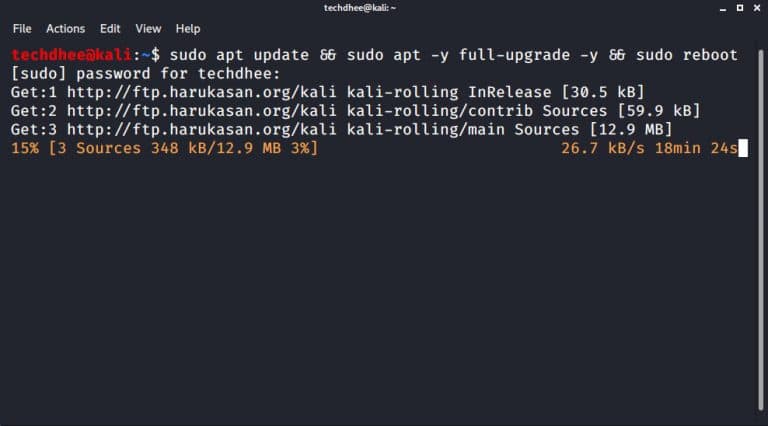Click the word reboot in the command
The height and width of the screenshot is (426, 768).
pos(710,55)
